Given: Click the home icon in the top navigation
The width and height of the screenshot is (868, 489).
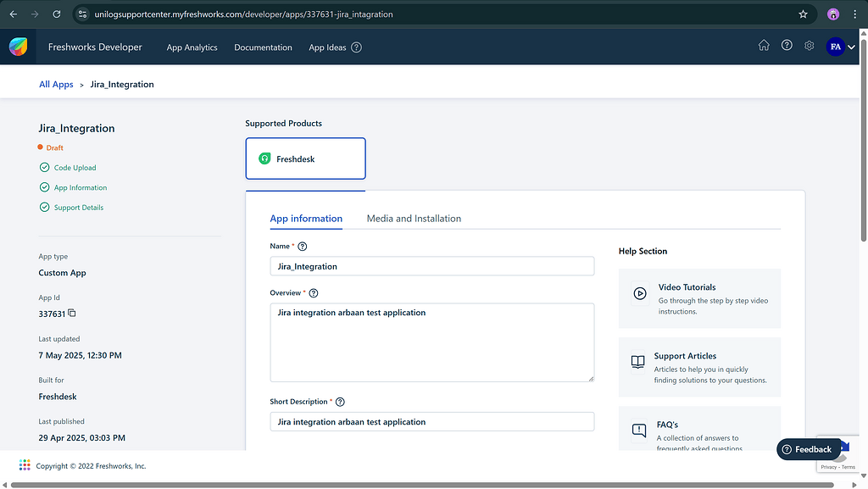Looking at the screenshot, I should (764, 47).
